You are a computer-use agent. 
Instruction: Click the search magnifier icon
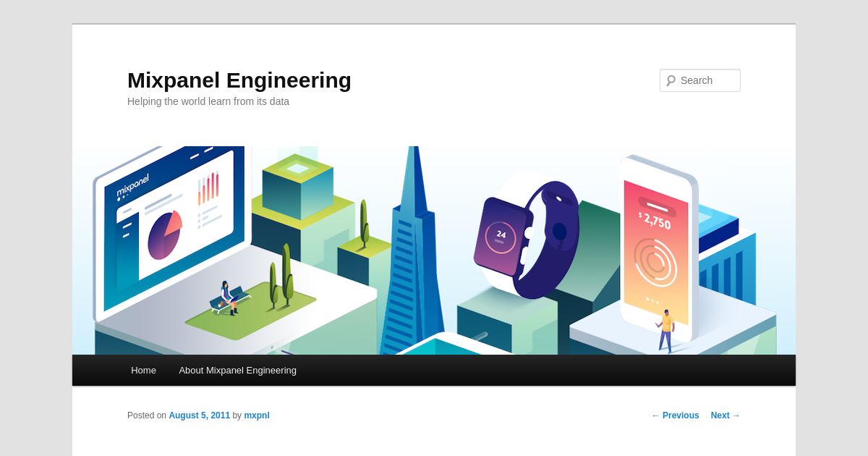tap(671, 80)
